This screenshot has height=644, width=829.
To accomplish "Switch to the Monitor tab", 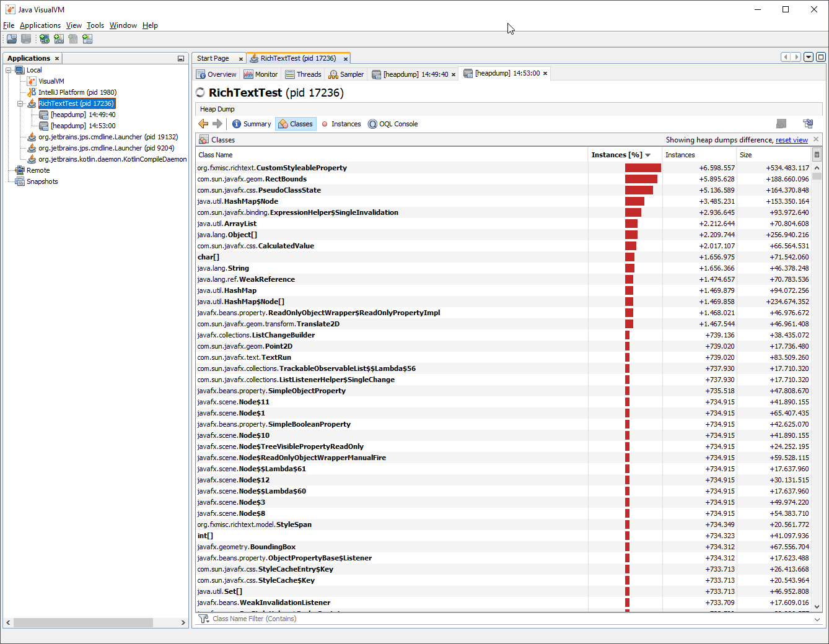I will click(260, 74).
